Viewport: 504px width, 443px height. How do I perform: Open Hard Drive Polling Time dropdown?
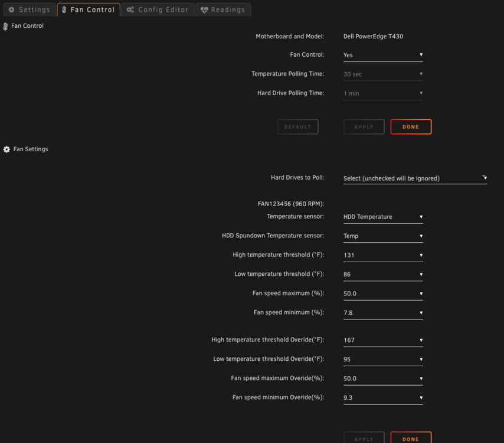pos(383,93)
